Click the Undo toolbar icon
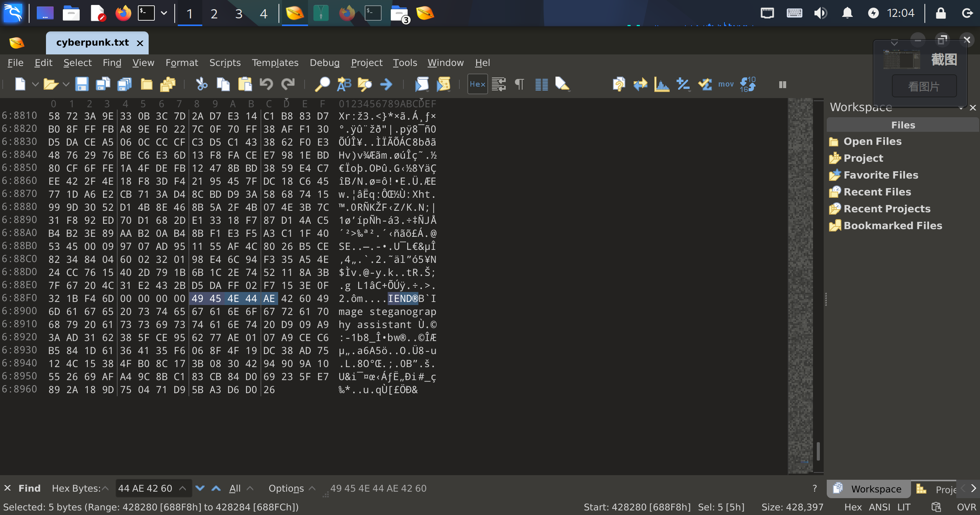The width and height of the screenshot is (980, 515). click(x=266, y=84)
